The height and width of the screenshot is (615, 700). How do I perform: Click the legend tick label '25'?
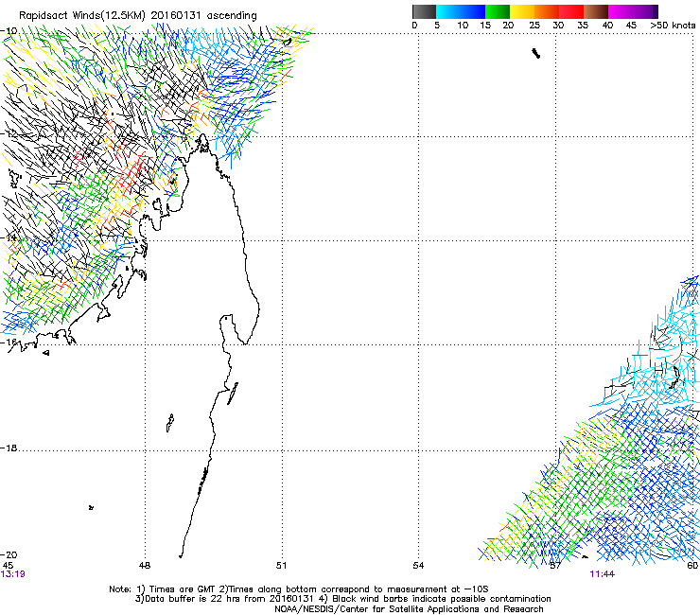click(534, 26)
